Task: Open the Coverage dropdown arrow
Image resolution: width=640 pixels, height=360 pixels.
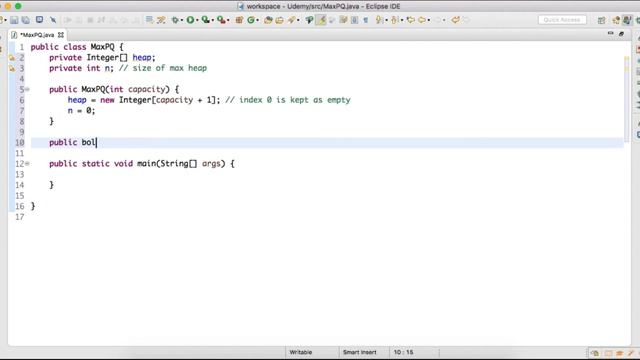Action: click(x=213, y=20)
